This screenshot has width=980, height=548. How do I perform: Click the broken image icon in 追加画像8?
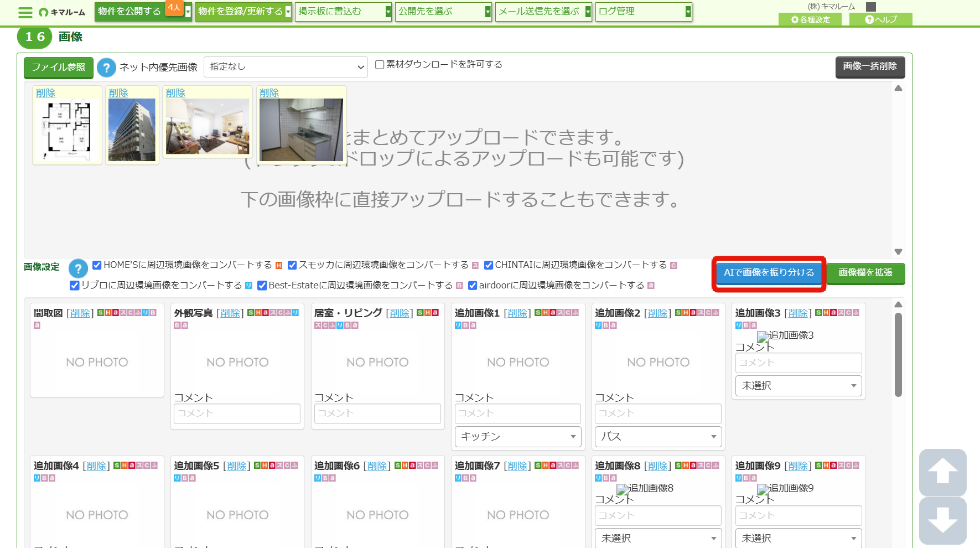click(623, 489)
